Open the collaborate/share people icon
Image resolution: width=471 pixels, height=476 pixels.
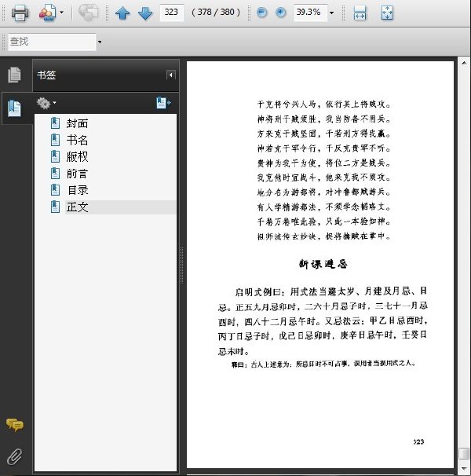48,13
